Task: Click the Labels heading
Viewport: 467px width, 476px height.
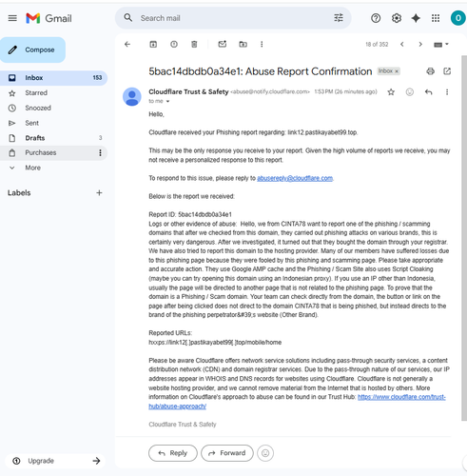Action: tap(19, 192)
